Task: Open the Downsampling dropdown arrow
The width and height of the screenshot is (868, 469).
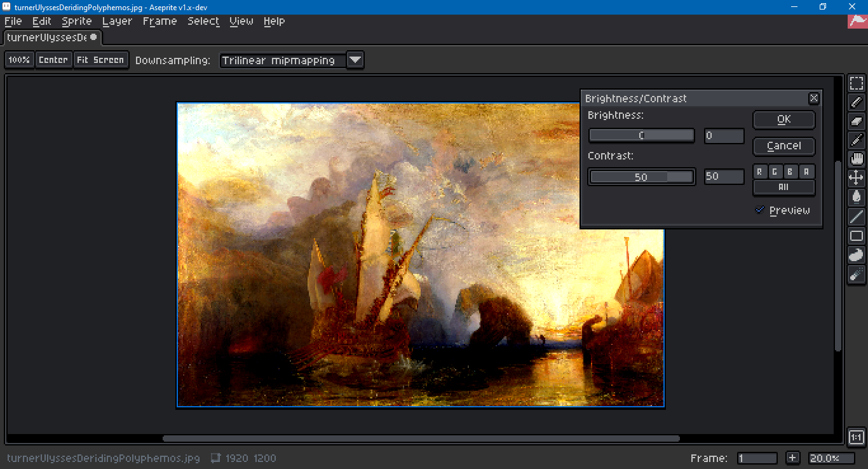Action: (x=355, y=60)
